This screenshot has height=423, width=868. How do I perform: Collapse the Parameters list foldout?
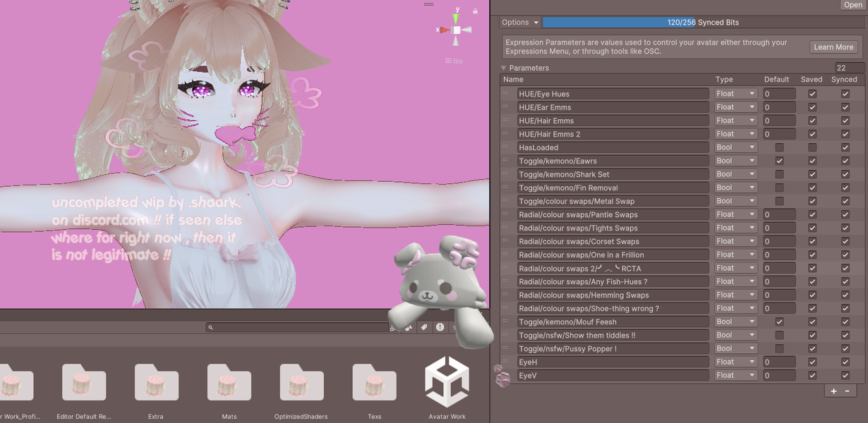pyautogui.click(x=504, y=68)
